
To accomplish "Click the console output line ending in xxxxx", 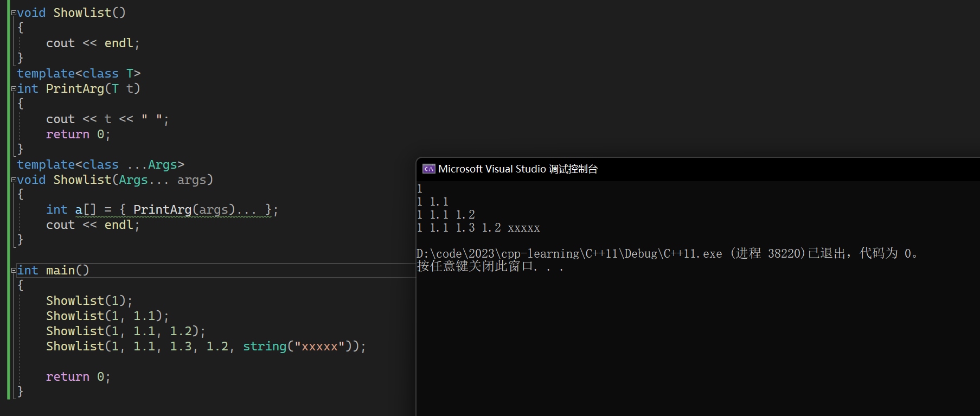I will click(x=478, y=228).
